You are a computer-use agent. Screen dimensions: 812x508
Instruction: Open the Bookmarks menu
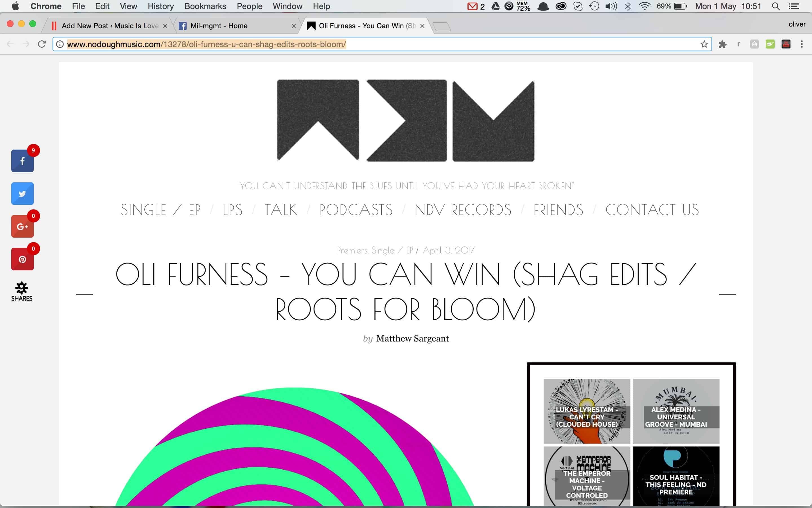click(x=205, y=6)
